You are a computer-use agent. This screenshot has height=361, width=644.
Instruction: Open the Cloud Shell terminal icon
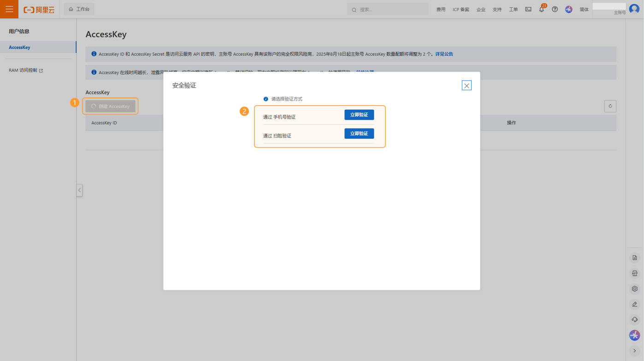pos(528,9)
